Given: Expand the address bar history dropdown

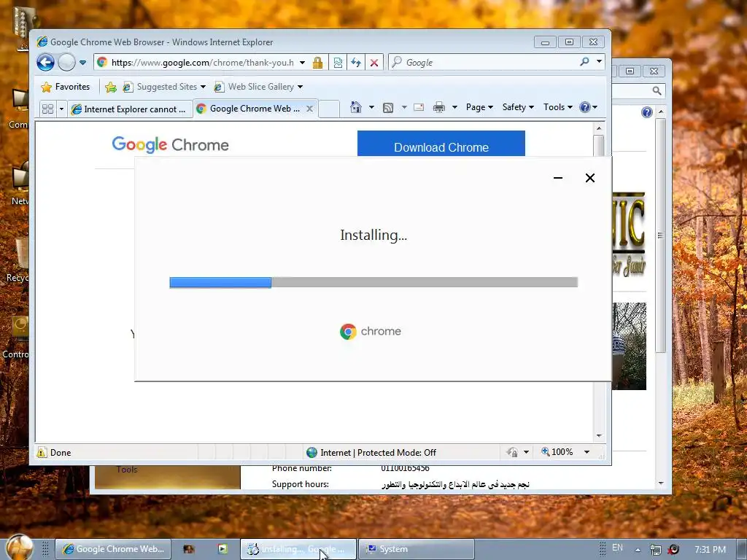Looking at the screenshot, I should click(x=302, y=63).
